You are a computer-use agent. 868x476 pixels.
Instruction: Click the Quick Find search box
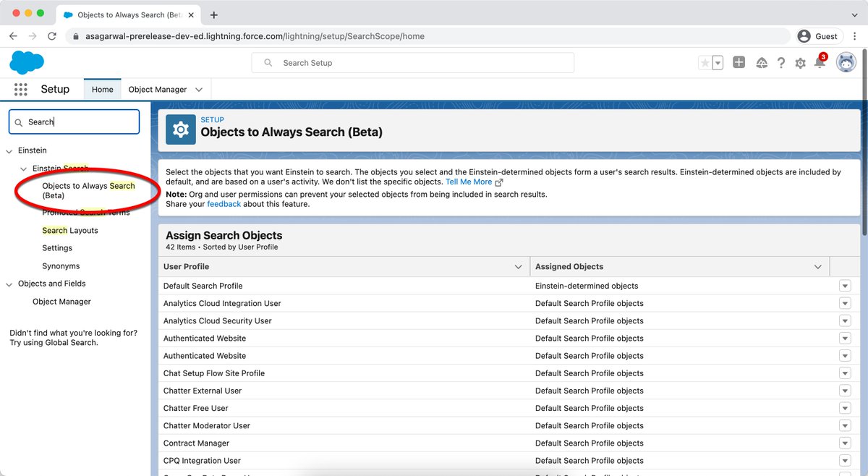pyautogui.click(x=74, y=122)
